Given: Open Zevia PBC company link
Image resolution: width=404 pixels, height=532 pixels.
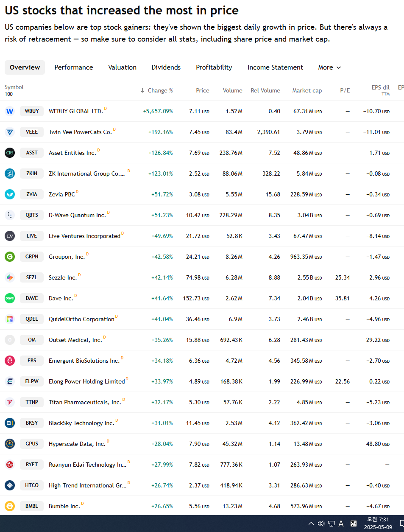Looking at the screenshot, I should (x=62, y=194).
